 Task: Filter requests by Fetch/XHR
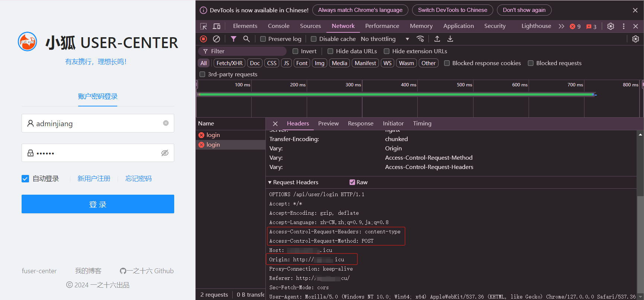point(229,63)
